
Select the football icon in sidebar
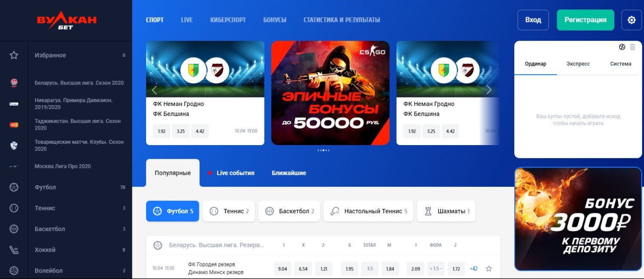14,187
